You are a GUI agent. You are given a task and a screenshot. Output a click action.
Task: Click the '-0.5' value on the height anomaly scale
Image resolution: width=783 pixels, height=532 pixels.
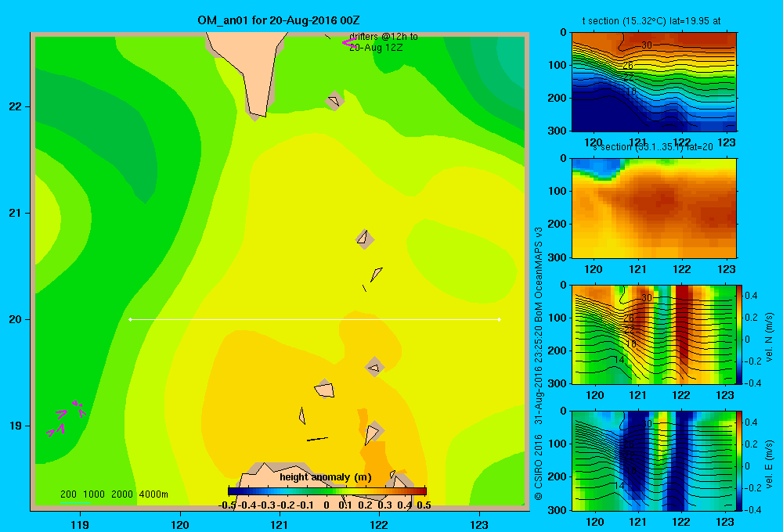pos(227,505)
